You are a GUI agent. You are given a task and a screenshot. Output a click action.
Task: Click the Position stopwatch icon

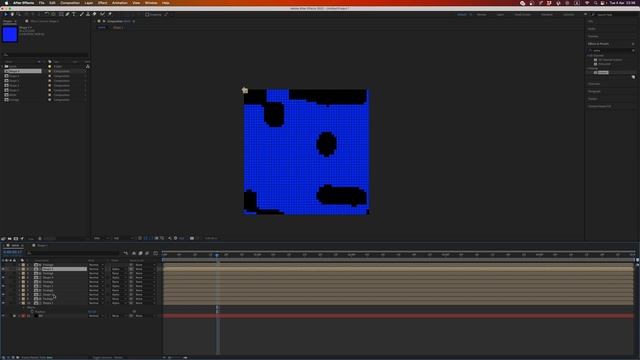[x=32, y=312]
